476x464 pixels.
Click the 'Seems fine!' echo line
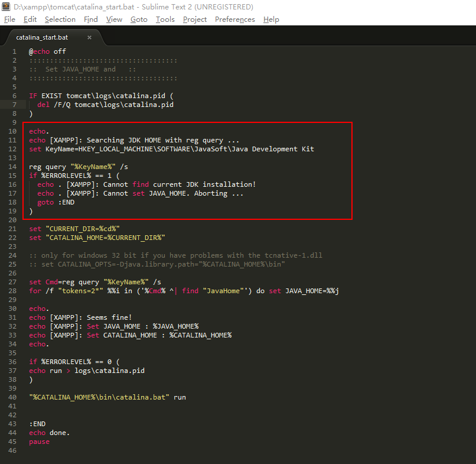click(80, 317)
